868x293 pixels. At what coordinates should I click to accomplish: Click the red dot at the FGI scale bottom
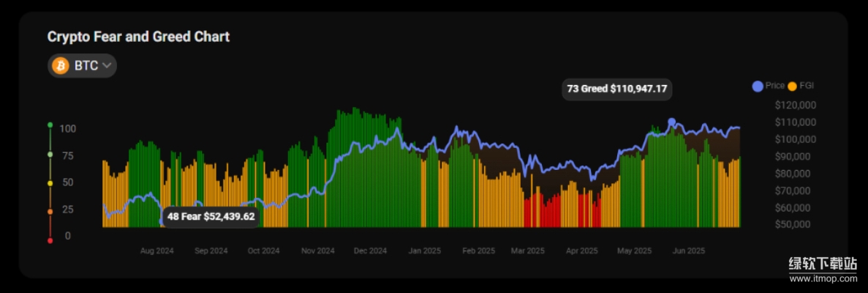pyautogui.click(x=50, y=240)
